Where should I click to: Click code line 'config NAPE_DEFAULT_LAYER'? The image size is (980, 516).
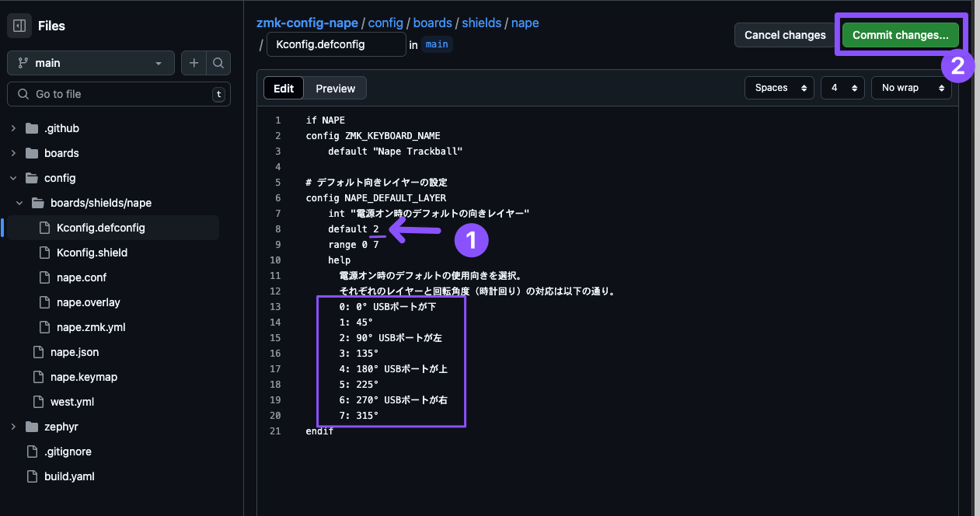point(376,197)
